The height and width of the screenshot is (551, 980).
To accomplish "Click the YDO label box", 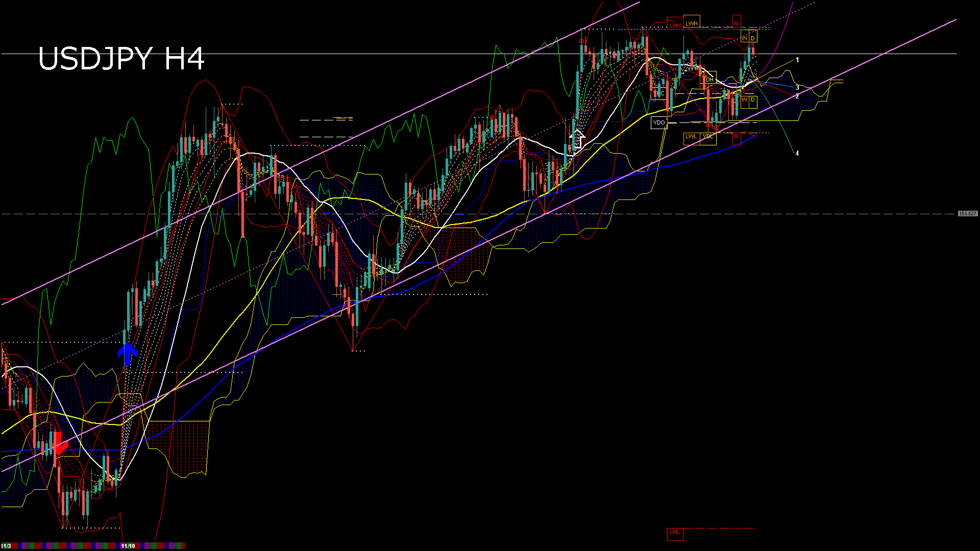I will (x=659, y=122).
